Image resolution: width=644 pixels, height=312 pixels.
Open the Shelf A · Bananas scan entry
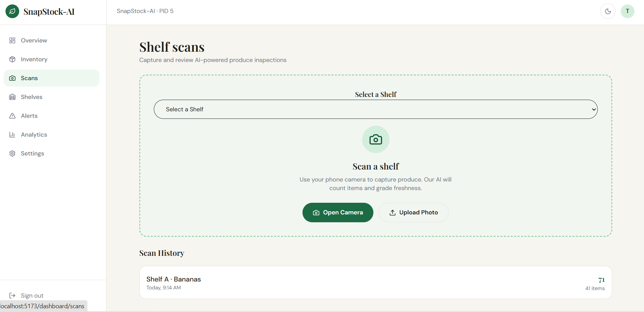pos(376,283)
